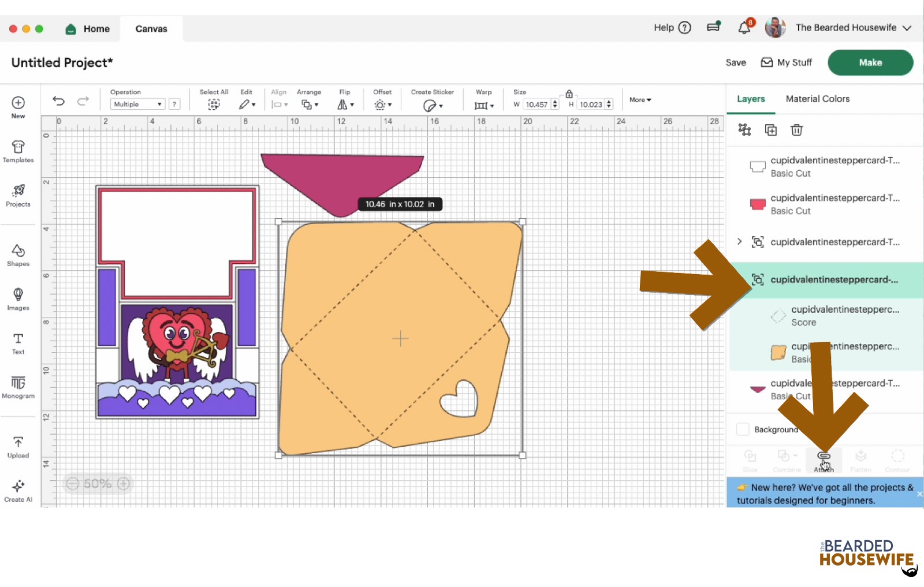The height and width of the screenshot is (587, 924).
Task: Click the duplicate layer icon in Layers panel
Action: 770,130
